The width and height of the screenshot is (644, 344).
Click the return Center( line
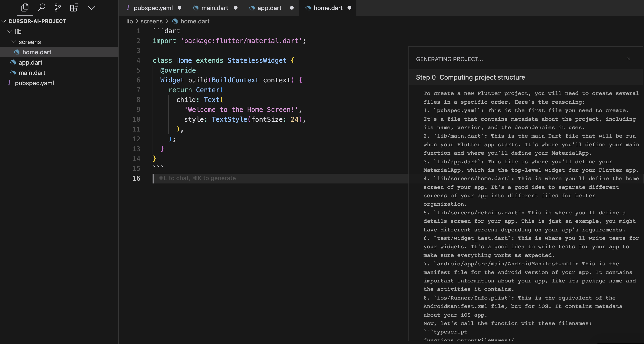click(195, 90)
